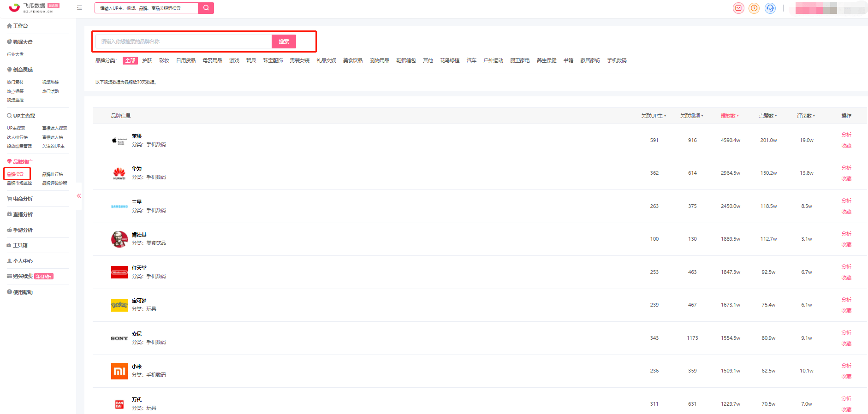The image size is (868, 414).
Task: Collapse sidebar with the double-arrow icon
Action: pyautogui.click(x=79, y=196)
